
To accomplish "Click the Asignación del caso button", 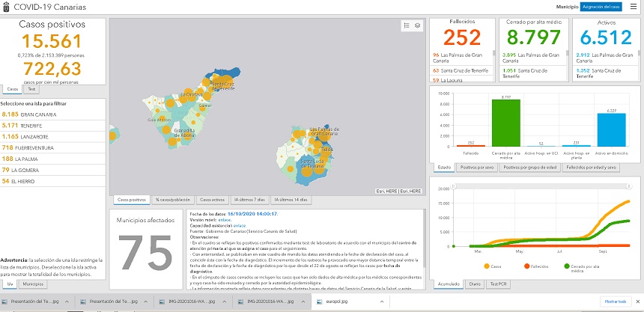I will tap(601, 6).
